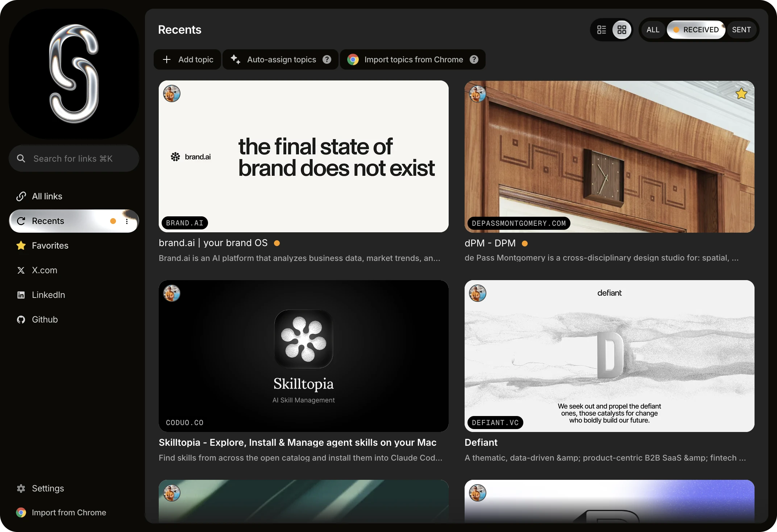Switch to grid view layout
This screenshot has height=532, width=777.
pyautogui.click(x=622, y=30)
